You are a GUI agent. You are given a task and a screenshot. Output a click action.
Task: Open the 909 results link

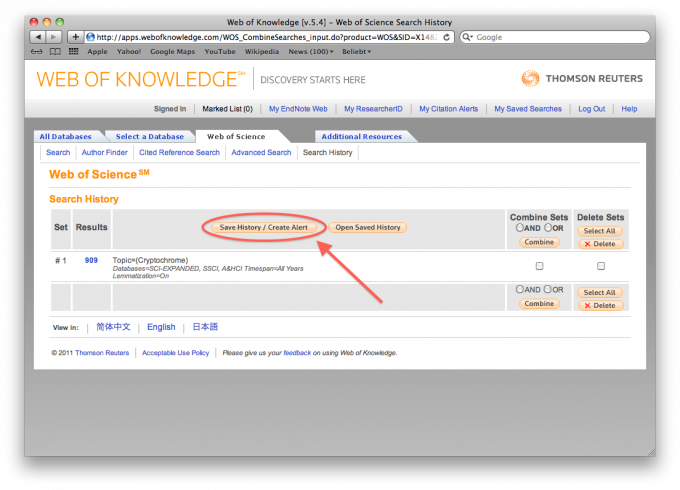91,260
